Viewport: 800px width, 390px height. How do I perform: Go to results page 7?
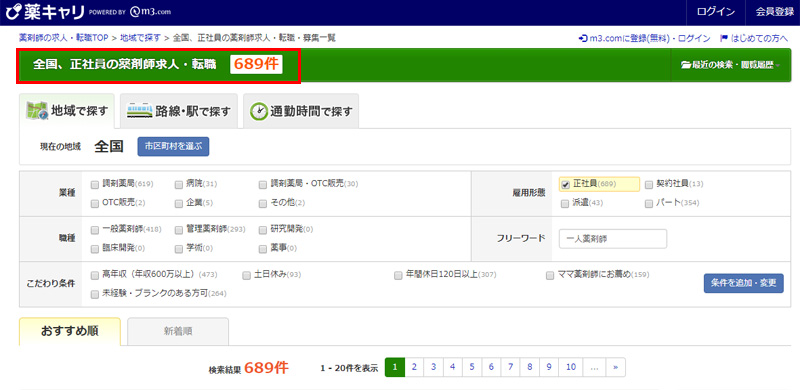510,367
